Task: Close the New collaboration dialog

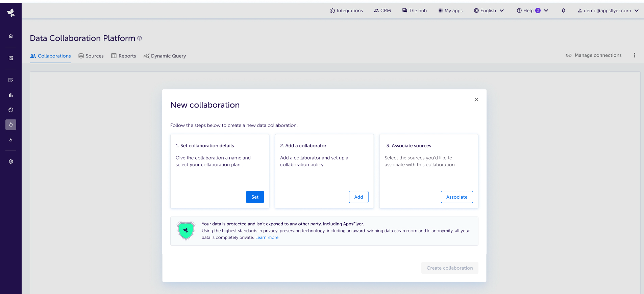Action: [476, 99]
